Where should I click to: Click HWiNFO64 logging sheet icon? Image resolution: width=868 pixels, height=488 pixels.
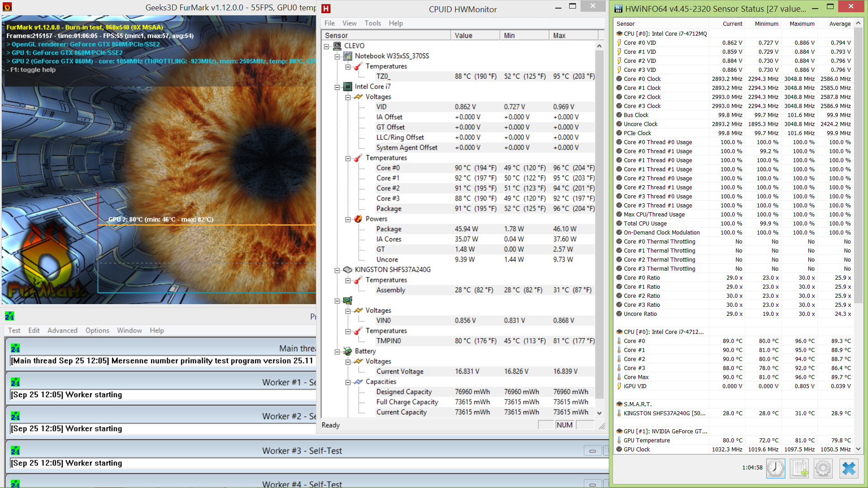point(799,468)
